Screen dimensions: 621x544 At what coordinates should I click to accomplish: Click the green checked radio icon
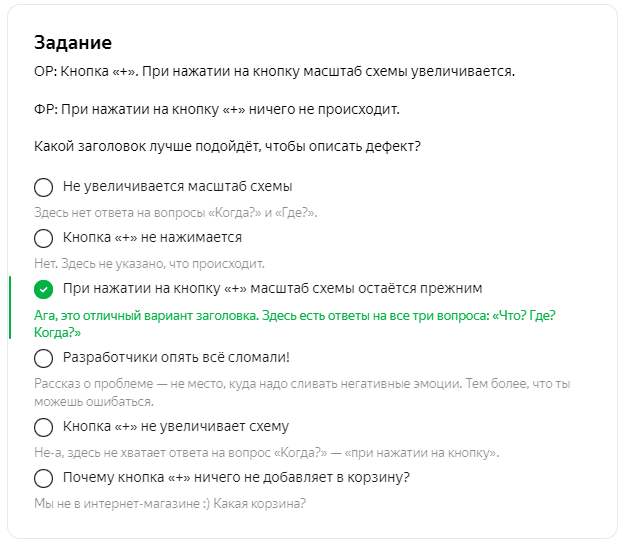44,289
